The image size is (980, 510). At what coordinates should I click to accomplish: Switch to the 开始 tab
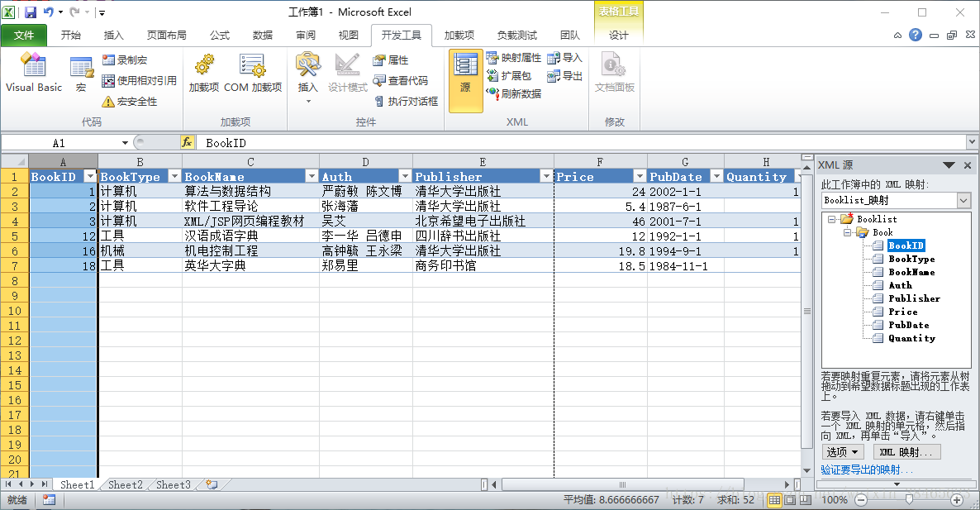[x=70, y=35]
